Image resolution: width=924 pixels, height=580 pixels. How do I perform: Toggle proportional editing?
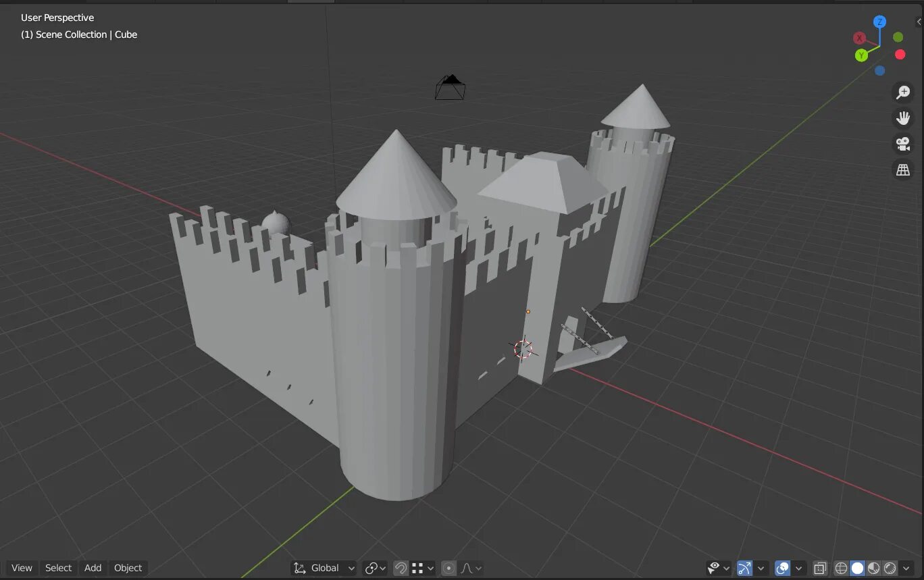(x=448, y=568)
